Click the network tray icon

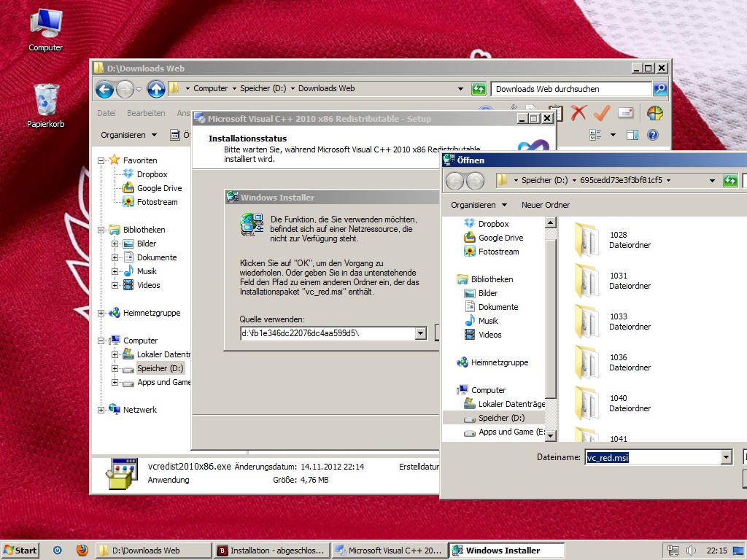click(673, 550)
